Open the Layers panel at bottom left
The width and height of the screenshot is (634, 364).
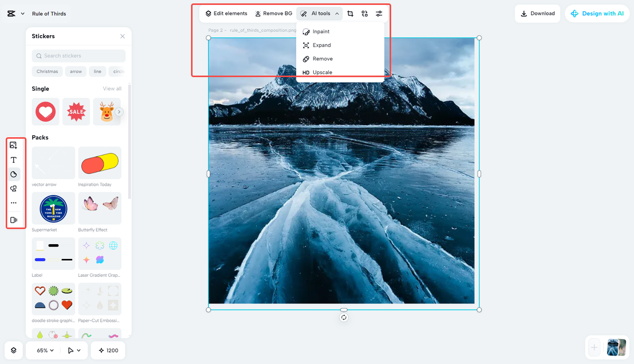coord(13,350)
